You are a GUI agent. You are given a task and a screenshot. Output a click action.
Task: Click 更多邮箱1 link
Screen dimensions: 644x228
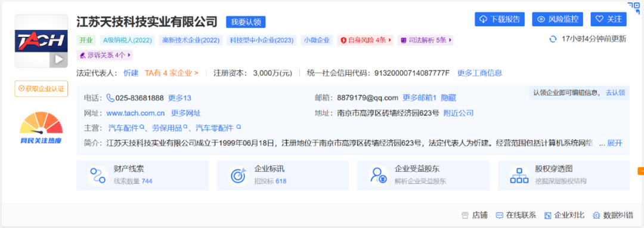click(419, 98)
